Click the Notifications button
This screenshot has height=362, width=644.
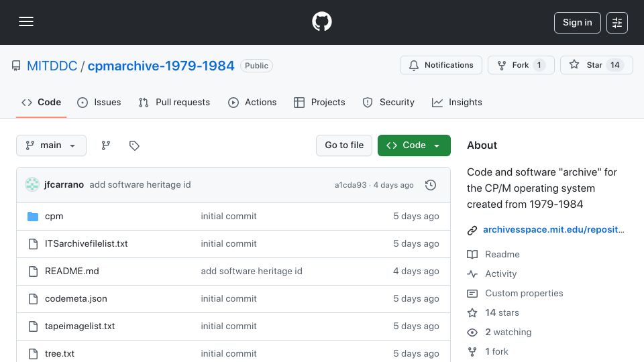pos(441,65)
